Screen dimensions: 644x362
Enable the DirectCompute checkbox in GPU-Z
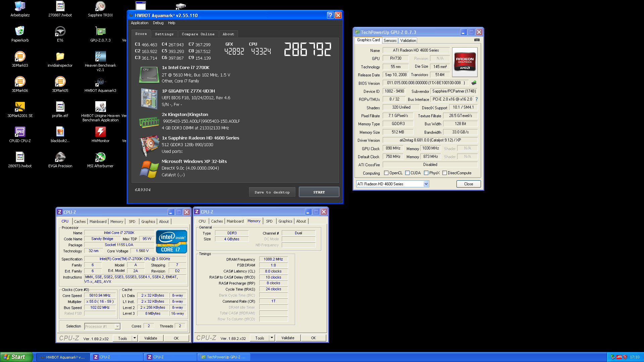click(444, 173)
